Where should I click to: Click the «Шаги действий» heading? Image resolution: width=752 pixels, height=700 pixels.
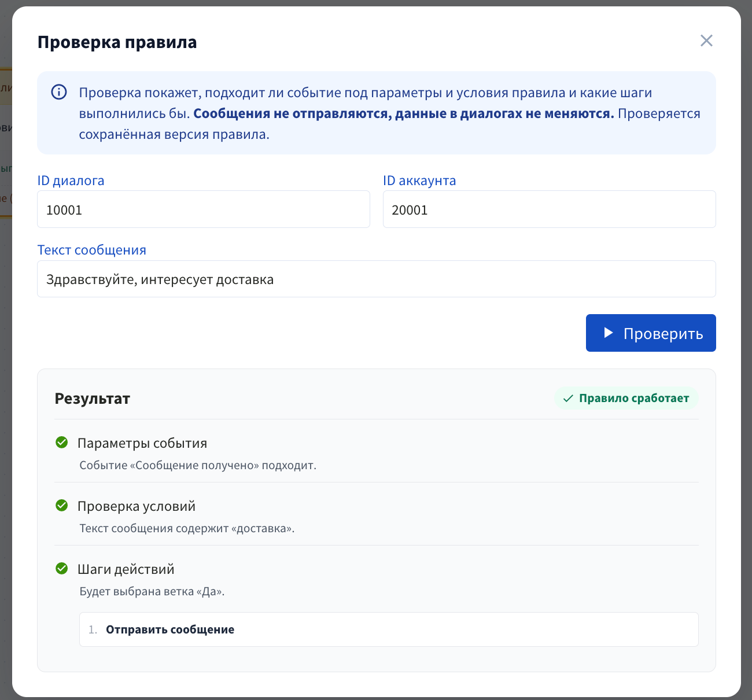126,569
